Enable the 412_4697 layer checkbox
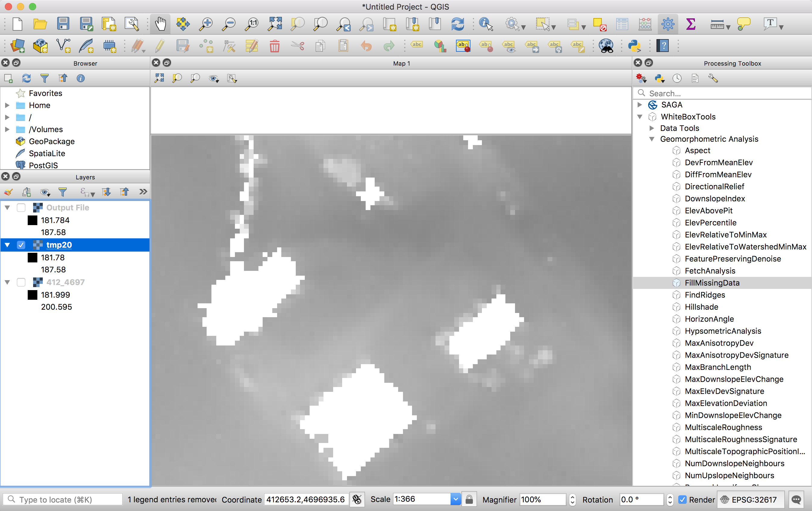Image resolution: width=812 pixels, height=511 pixels. [21, 282]
